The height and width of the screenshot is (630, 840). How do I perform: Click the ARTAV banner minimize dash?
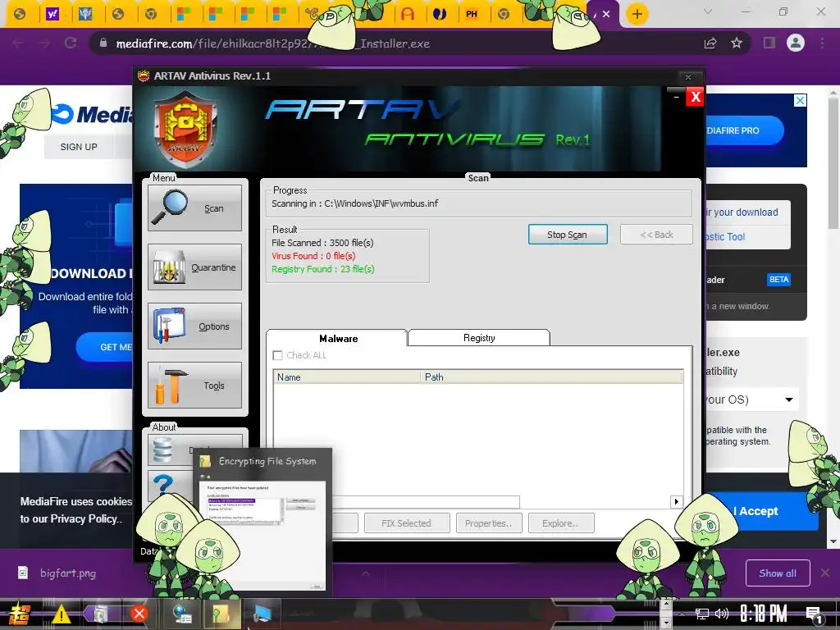pyautogui.click(x=676, y=97)
